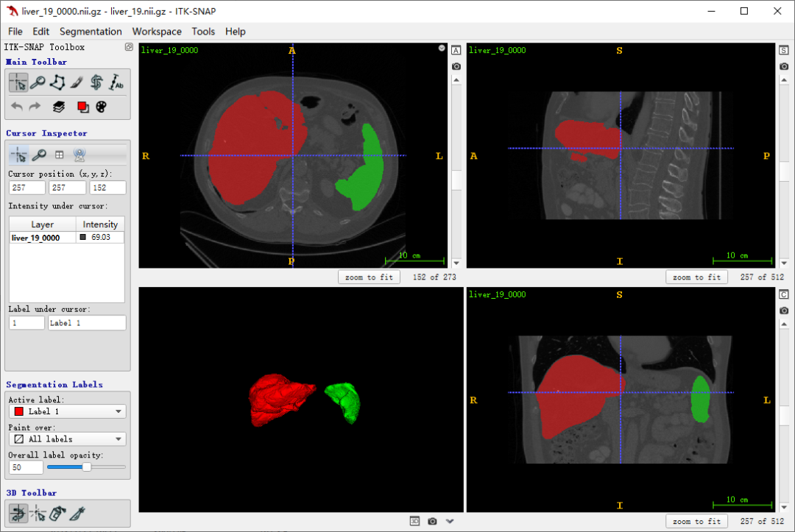Image resolution: width=795 pixels, height=532 pixels.
Task: Open the Tools menu
Action: 203,32
